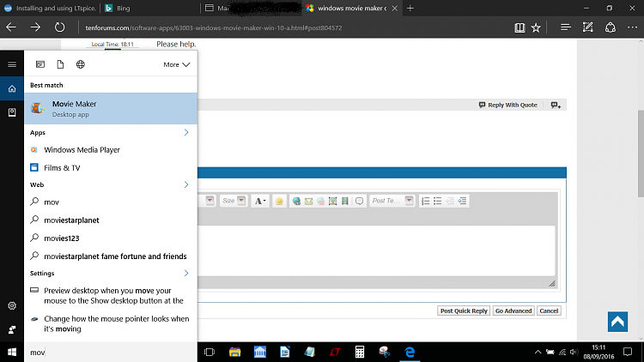
Task: Expand the Web results section
Action: click(186, 184)
